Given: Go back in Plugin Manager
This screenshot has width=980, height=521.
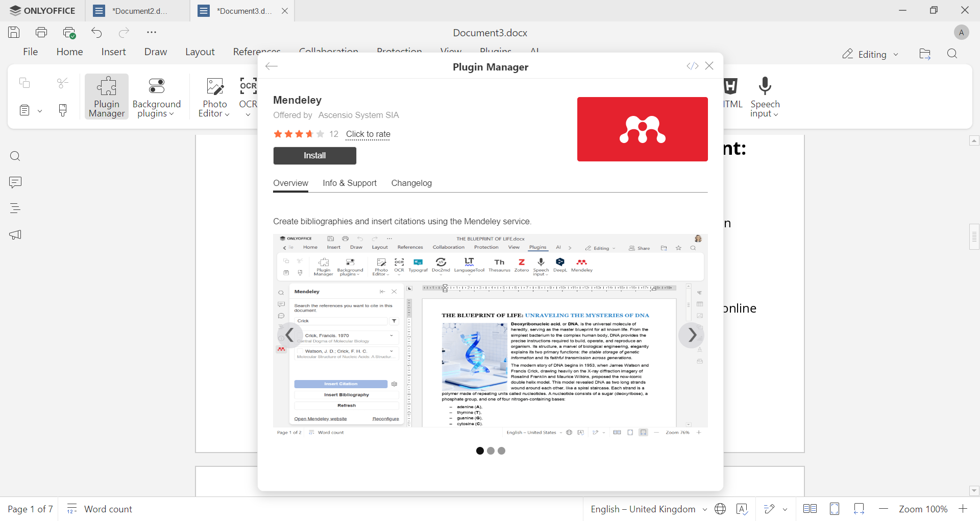Looking at the screenshot, I should coord(272,66).
